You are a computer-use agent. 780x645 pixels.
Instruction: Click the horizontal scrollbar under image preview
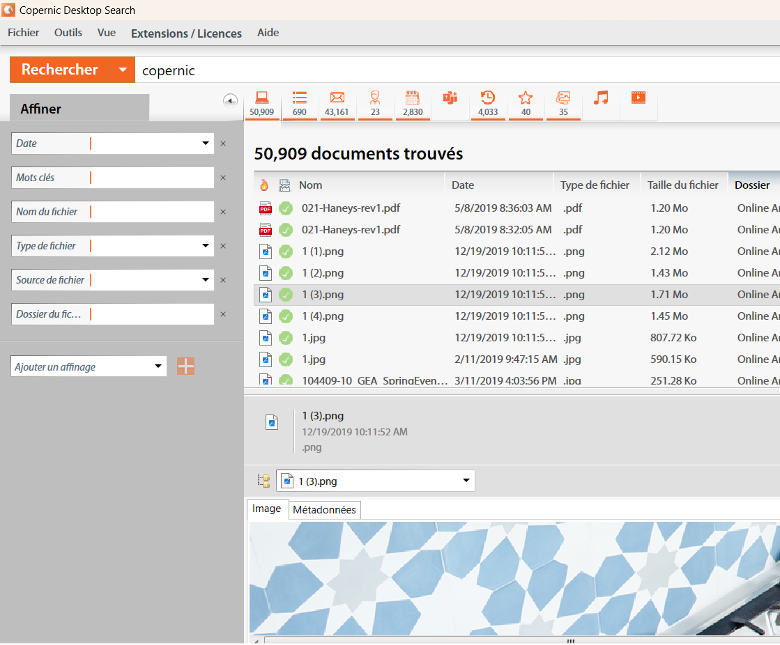pyautogui.click(x=517, y=640)
